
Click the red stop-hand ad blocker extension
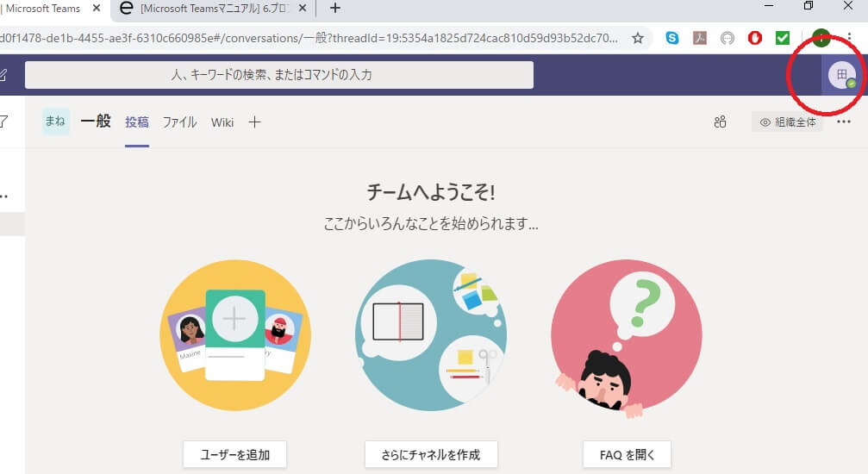coord(754,38)
